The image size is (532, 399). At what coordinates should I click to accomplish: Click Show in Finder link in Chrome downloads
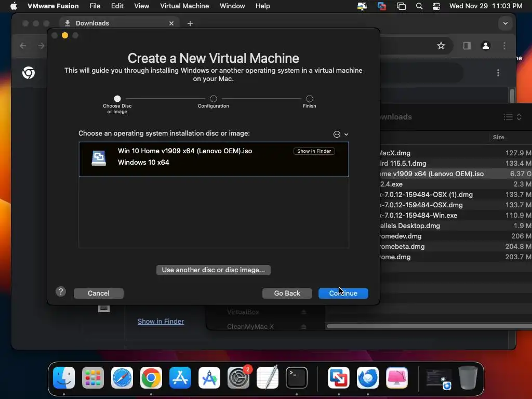click(161, 321)
